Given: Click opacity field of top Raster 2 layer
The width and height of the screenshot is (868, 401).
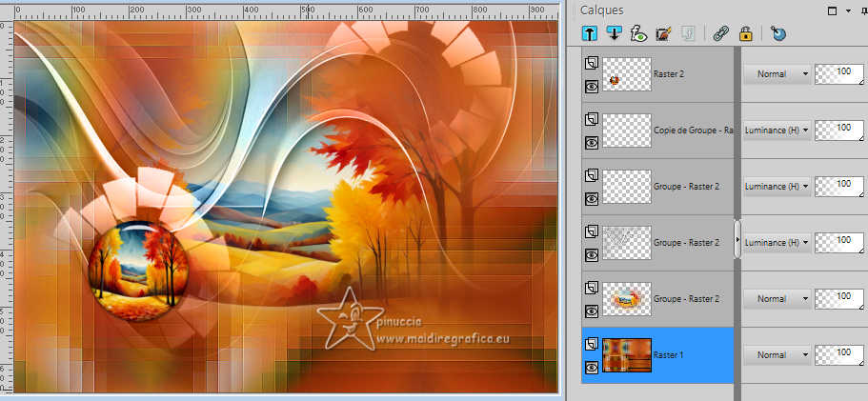Looking at the screenshot, I should pyautogui.click(x=839, y=73).
